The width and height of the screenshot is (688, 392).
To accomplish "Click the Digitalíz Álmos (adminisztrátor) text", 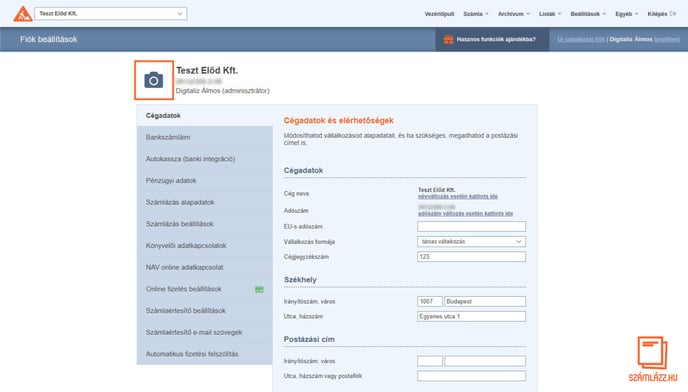I will (222, 91).
